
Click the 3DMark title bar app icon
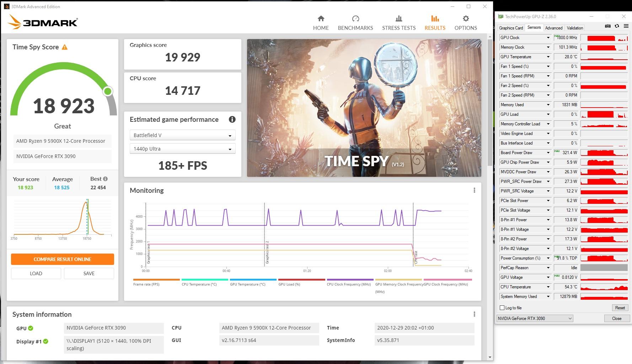pos(6,6)
